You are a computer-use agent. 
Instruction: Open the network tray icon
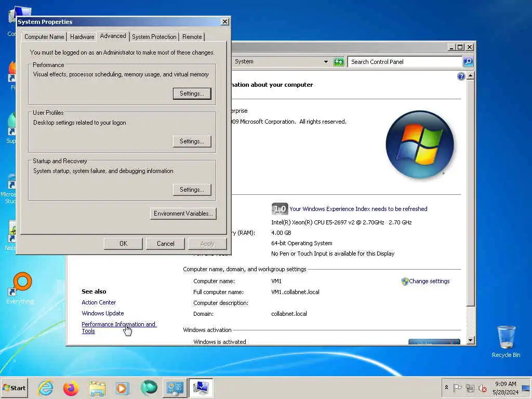pos(470,388)
